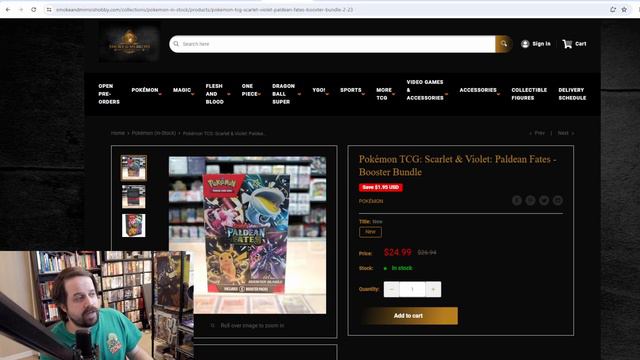Open the Delivery Schedule menu item

[x=572, y=94]
